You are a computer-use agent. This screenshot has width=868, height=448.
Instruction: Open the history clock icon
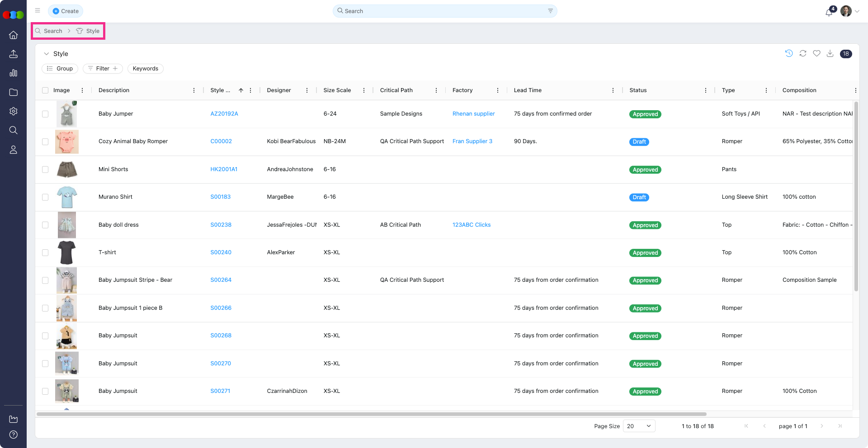[789, 53]
